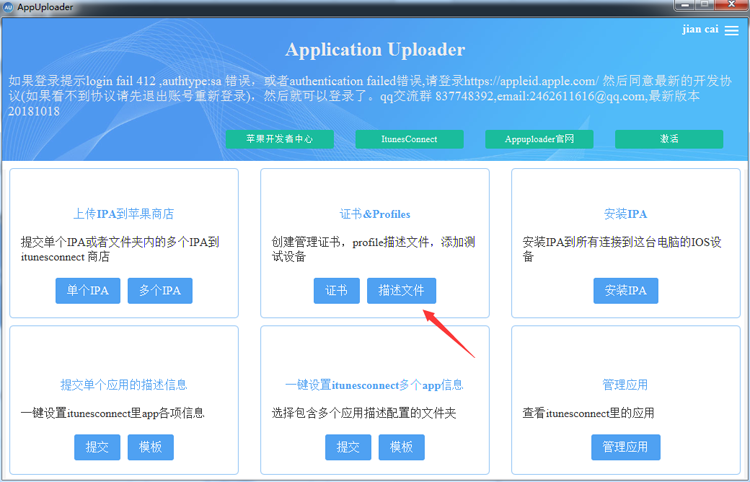Select the 证书&Profiles heading

pyautogui.click(x=375, y=214)
